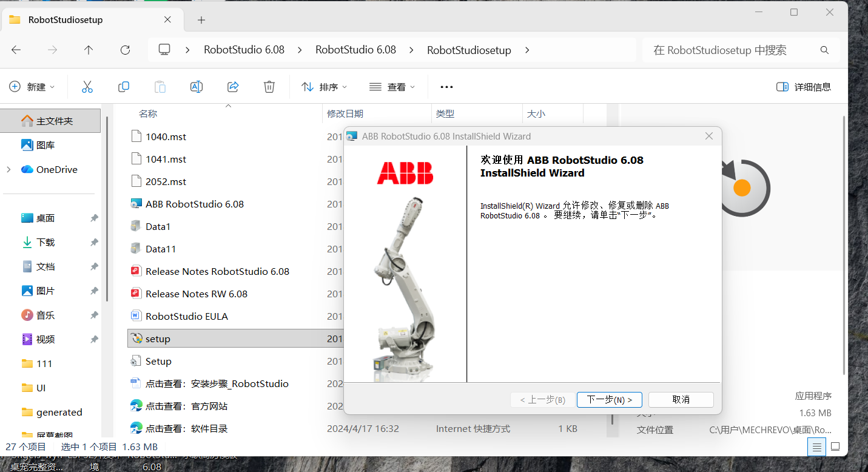868x472 pixels.
Task: Expand the OneDrive tree node chevron
Action: point(8,169)
